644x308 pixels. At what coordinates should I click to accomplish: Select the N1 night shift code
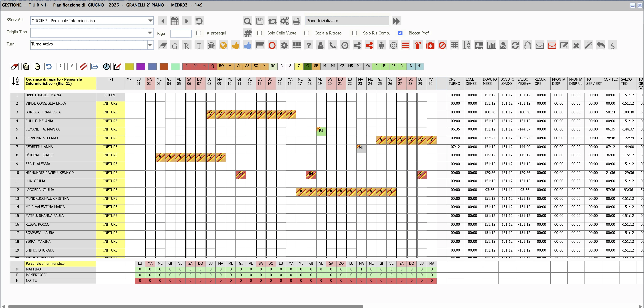420,66
